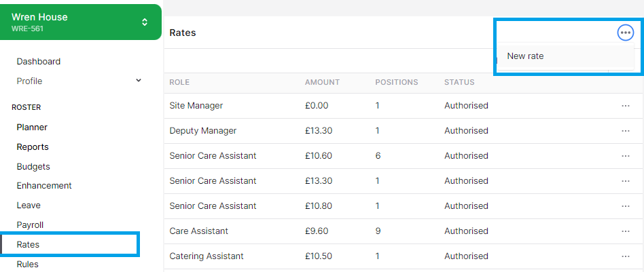
Task: Open row options for Deputy Manager
Action: (625, 131)
